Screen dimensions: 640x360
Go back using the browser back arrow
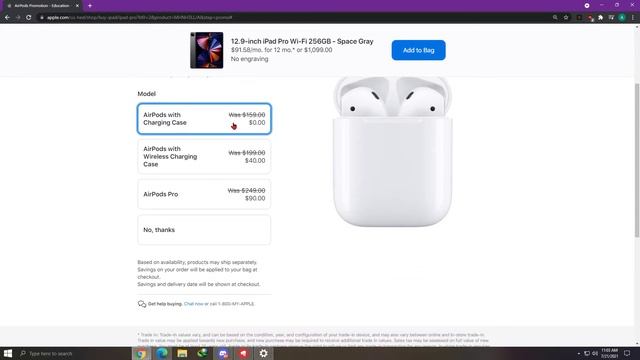pyautogui.click(x=7, y=18)
